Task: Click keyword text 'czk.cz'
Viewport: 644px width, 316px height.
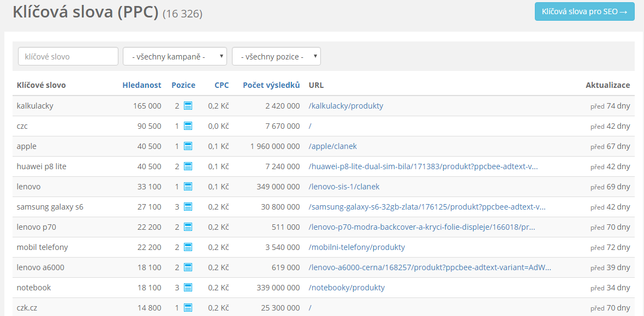Action: coord(27,308)
